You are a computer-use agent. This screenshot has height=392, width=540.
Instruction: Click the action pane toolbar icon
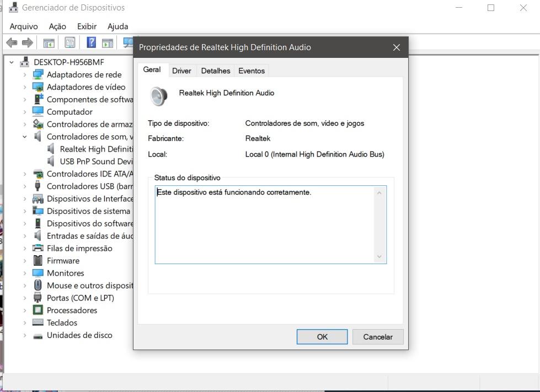[x=108, y=43]
